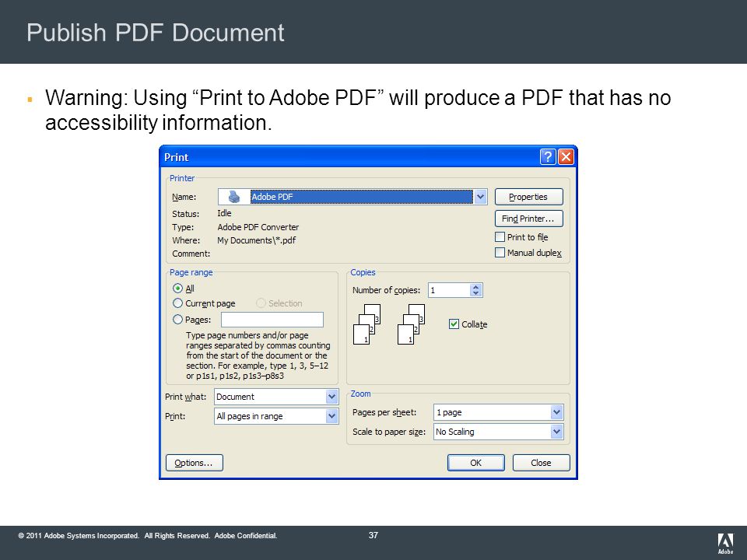The width and height of the screenshot is (747, 560).
Task: Click the My Documents\*.pdf location text
Action: [256, 240]
